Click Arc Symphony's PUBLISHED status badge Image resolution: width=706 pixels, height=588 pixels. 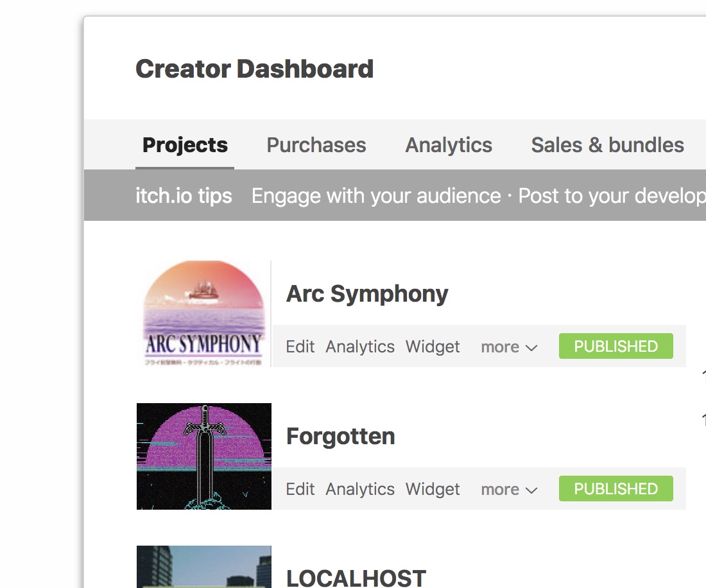click(616, 347)
